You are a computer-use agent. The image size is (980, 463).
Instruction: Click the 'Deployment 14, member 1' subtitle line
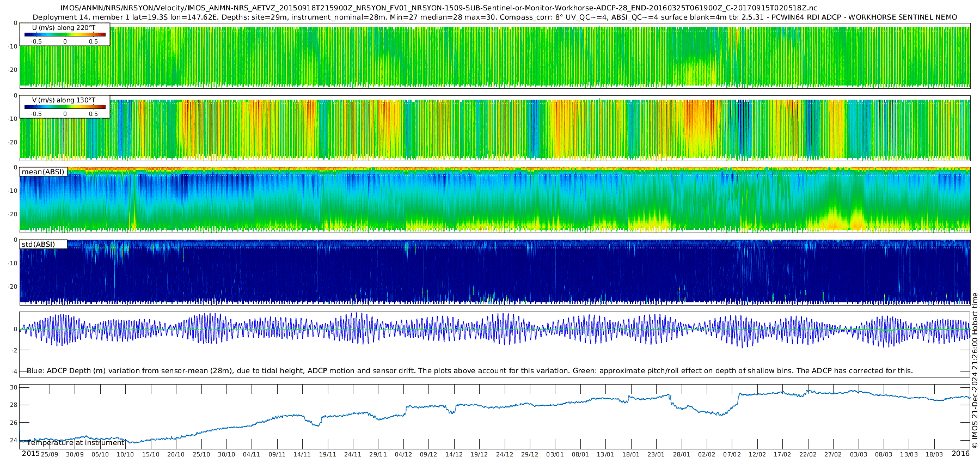pos(495,17)
